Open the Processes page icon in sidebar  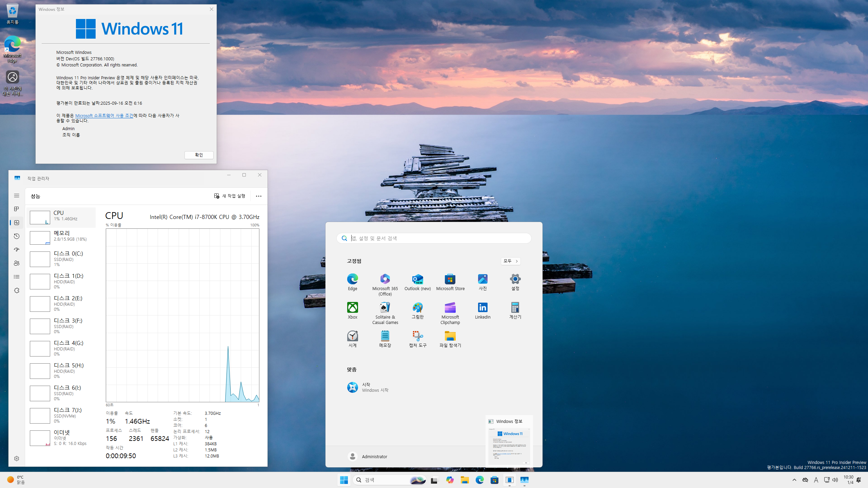17,209
